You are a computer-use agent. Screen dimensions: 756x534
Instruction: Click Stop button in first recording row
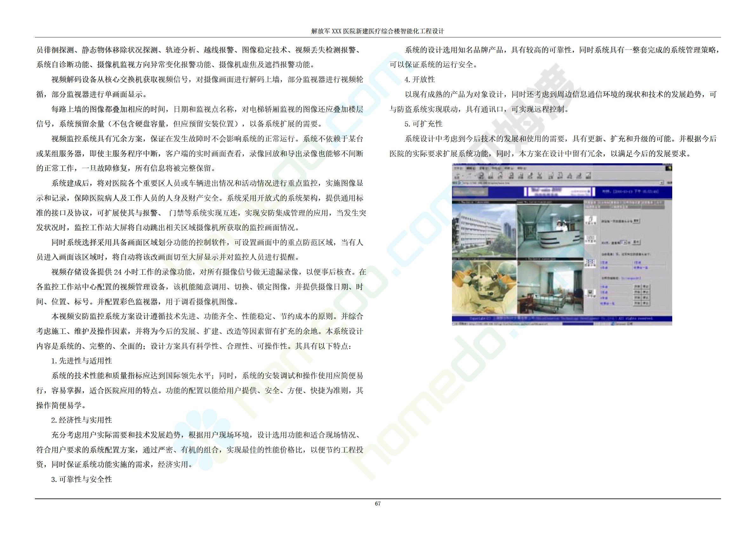click(646, 287)
